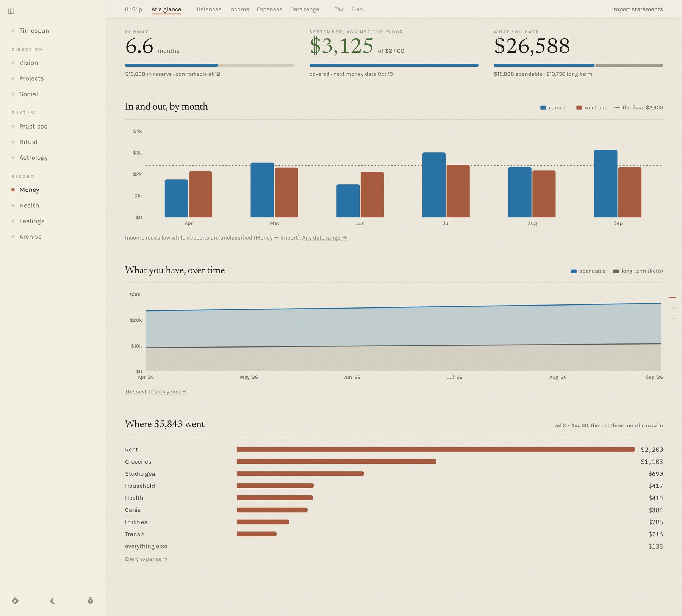Viewport: 682px width, 616px height.
Task: Switch to the Date range tab
Action: point(305,9)
